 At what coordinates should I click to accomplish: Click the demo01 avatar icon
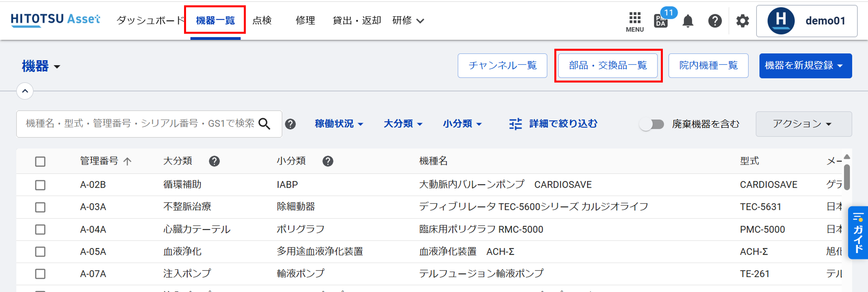pos(781,21)
